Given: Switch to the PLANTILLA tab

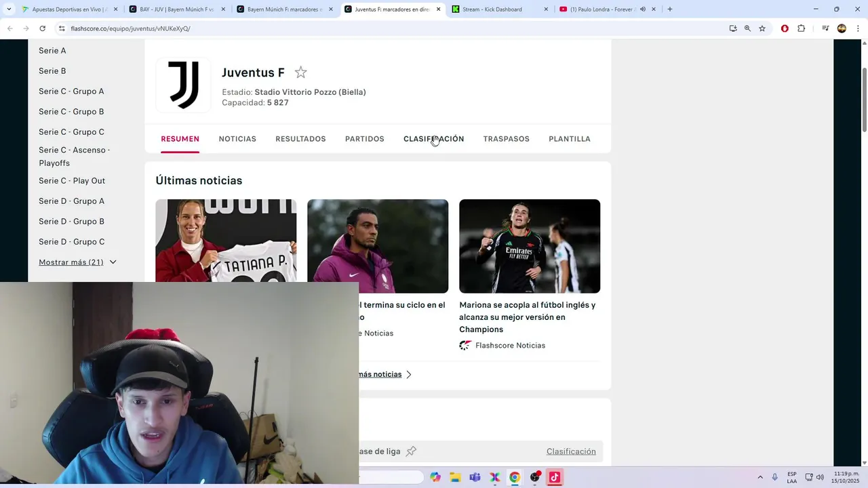Looking at the screenshot, I should tap(570, 139).
